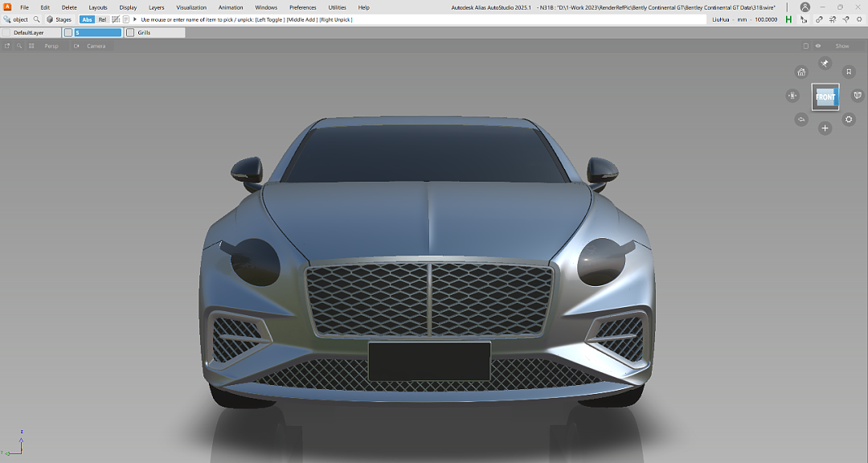
Task: Click the FRONT face of the ViewCube
Action: tap(825, 97)
